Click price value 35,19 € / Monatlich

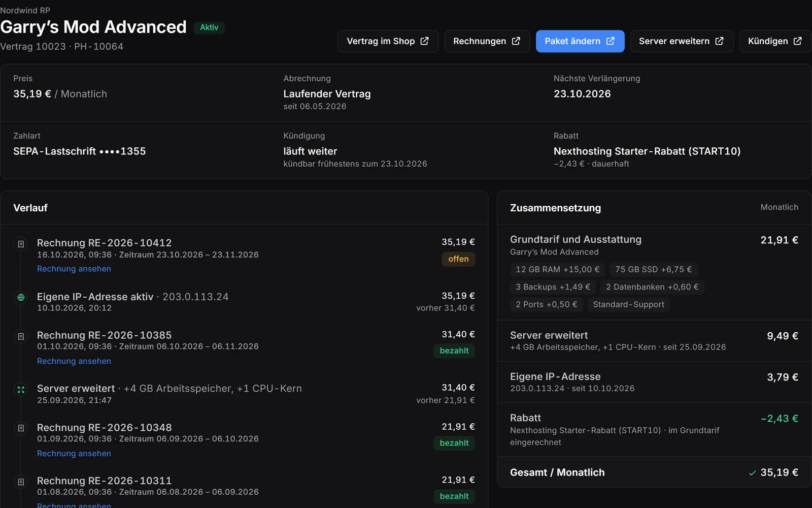click(60, 94)
